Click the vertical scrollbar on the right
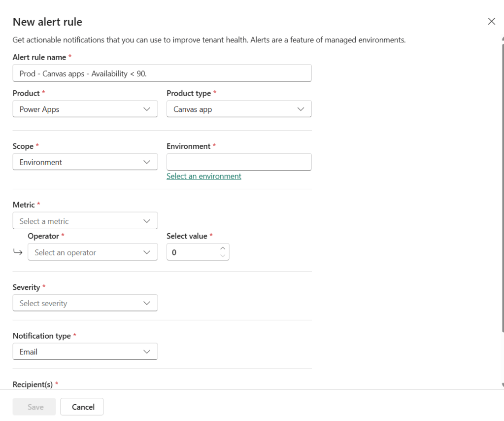The image size is (504, 421). tap(502, 197)
